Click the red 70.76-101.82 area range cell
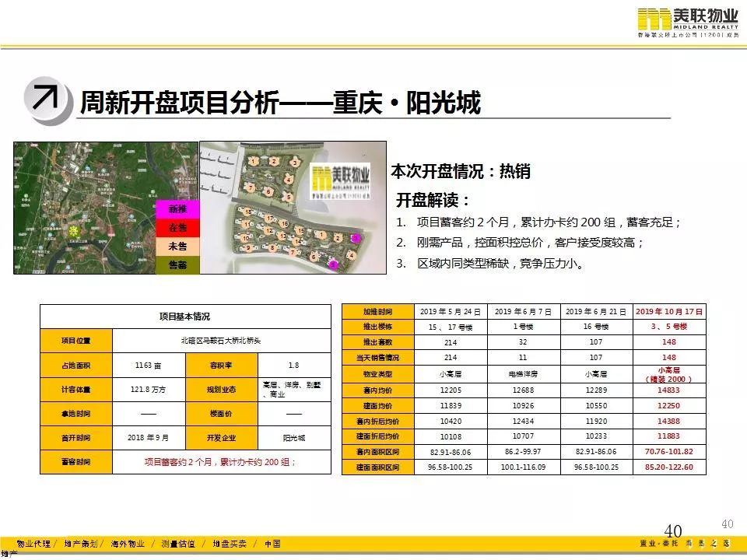The height and width of the screenshot is (560, 747). click(669, 452)
